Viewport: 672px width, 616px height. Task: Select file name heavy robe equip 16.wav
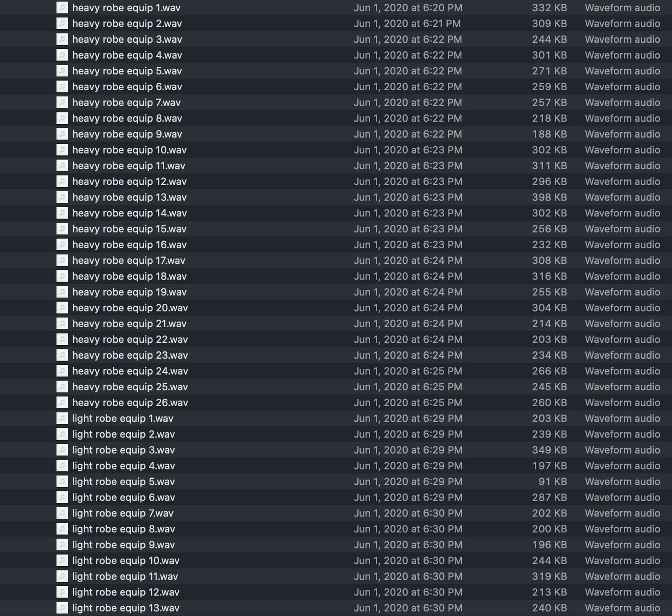click(129, 245)
